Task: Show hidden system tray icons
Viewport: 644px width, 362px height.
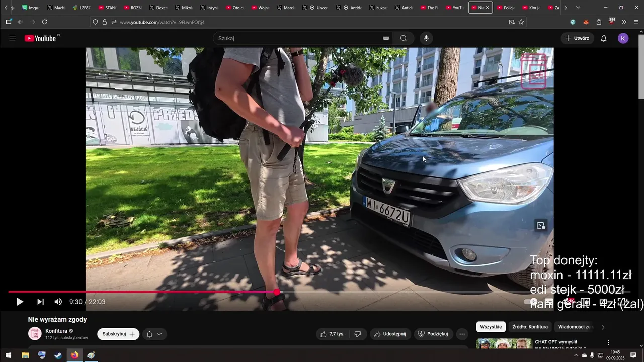Action: [x=576, y=355]
